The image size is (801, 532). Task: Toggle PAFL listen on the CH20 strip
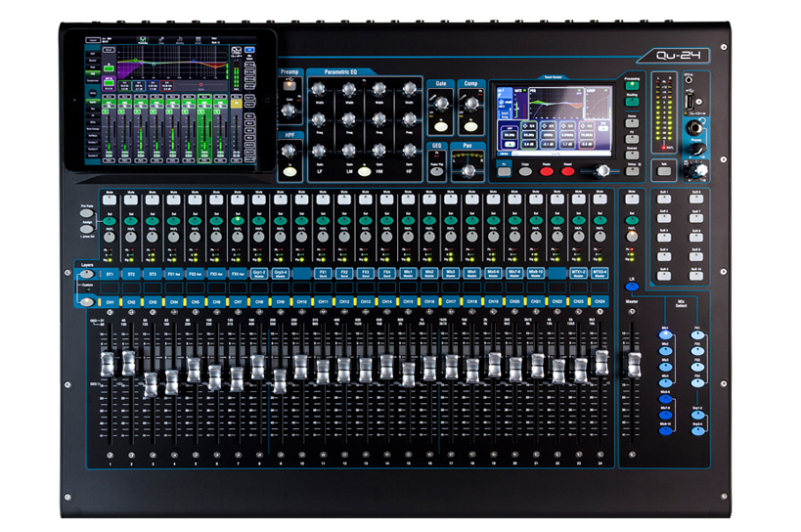coord(514,238)
